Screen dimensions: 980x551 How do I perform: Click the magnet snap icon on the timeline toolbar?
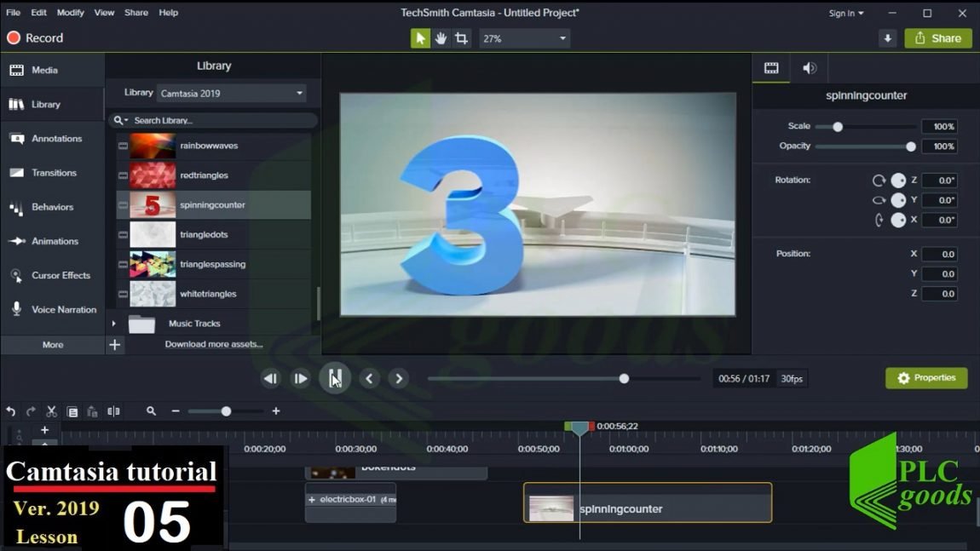pyautogui.click(x=113, y=411)
